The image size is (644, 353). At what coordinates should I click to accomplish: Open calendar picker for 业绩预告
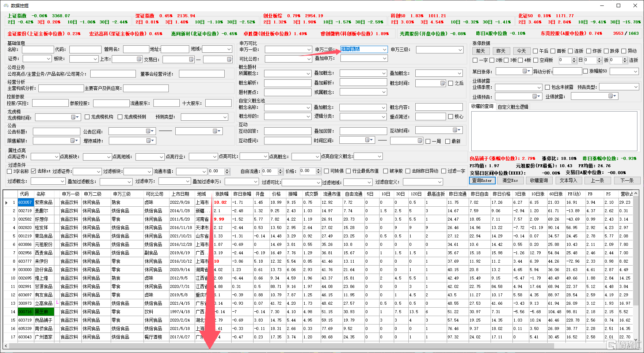pyautogui.click(x=536, y=96)
